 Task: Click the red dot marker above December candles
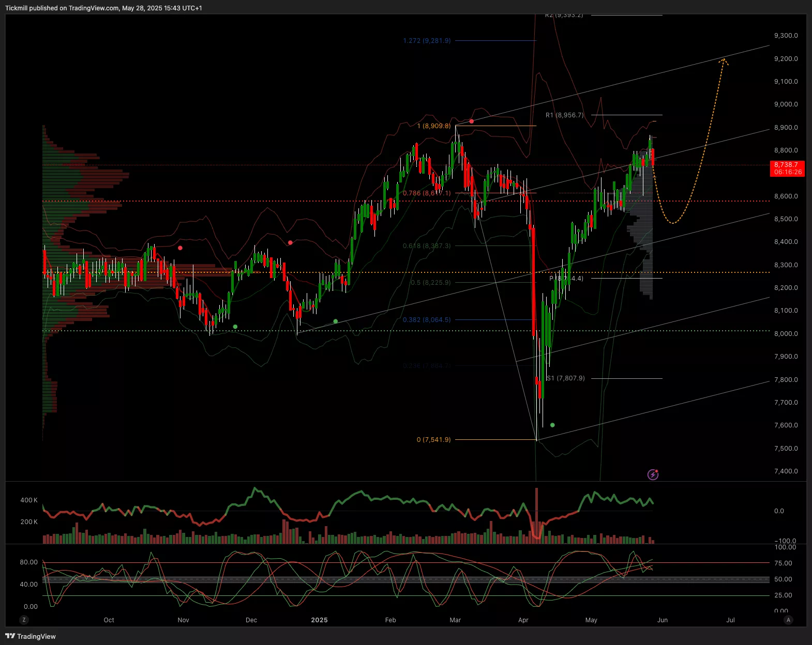290,242
